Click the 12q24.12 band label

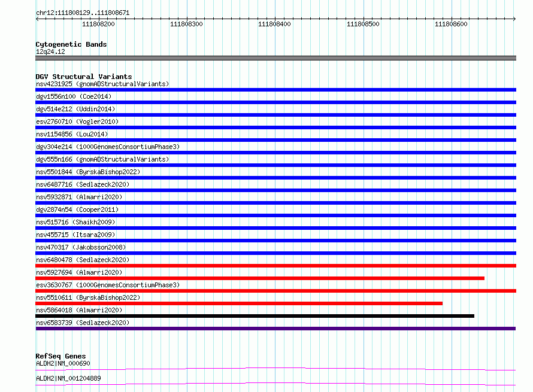click(x=50, y=51)
